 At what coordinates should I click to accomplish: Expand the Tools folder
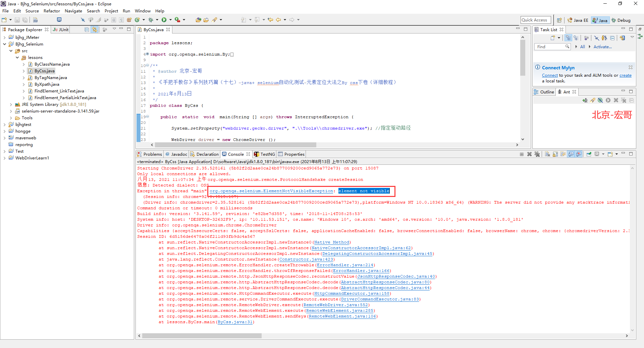(x=11, y=118)
